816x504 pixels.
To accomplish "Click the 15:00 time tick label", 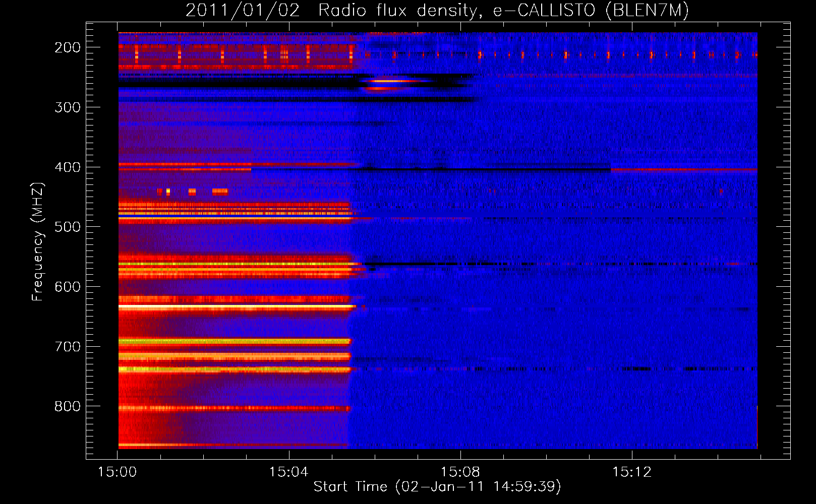I will [118, 472].
